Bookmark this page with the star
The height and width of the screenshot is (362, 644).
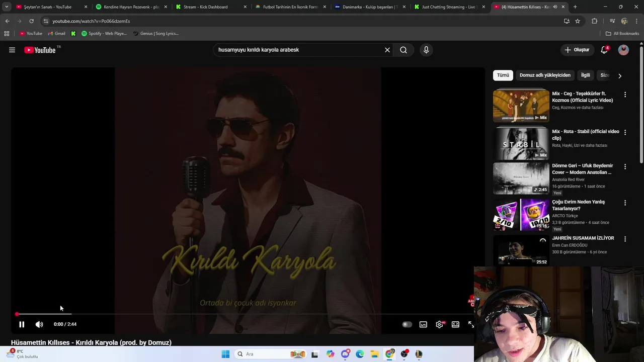tap(578, 21)
